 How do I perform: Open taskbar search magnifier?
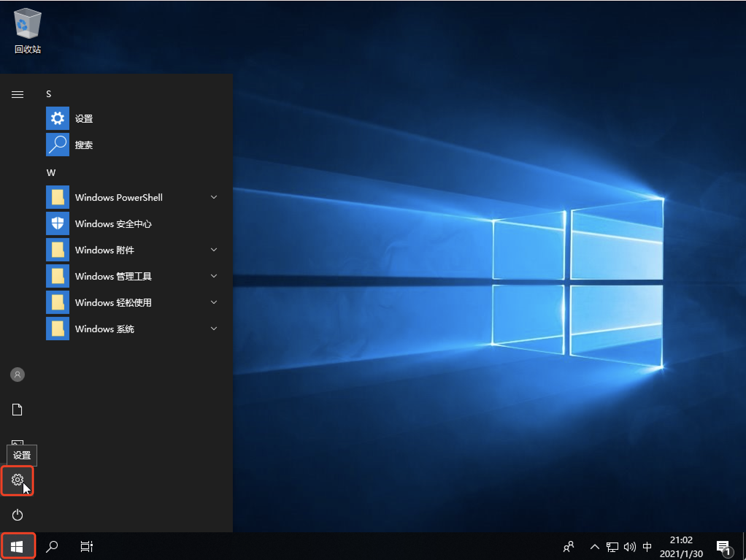[52, 546]
